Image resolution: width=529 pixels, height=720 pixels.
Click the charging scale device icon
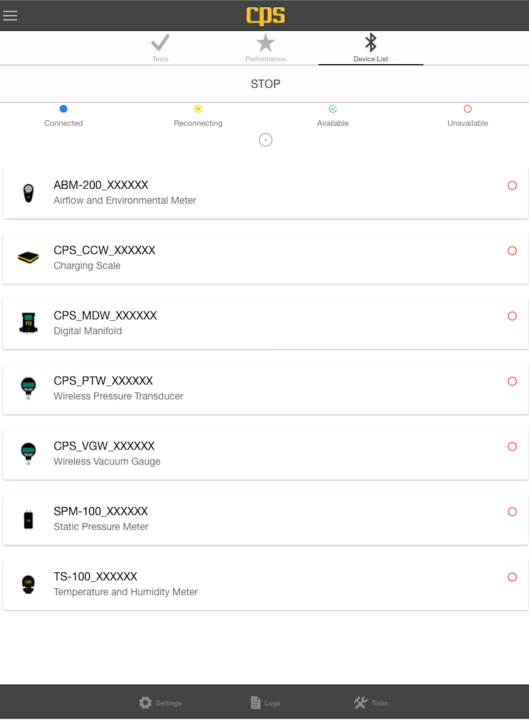point(28,258)
